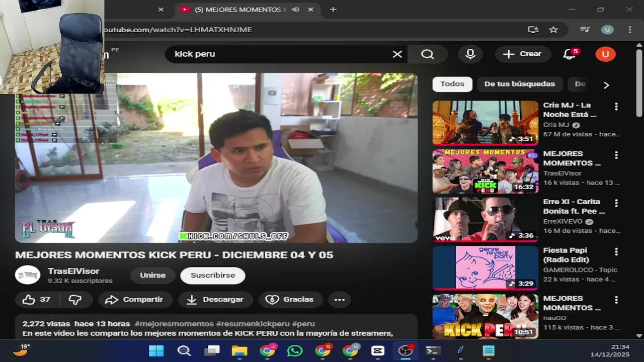The width and height of the screenshot is (644, 362).
Task: Open the TrasElVisor channel name link
Action: 73,271
